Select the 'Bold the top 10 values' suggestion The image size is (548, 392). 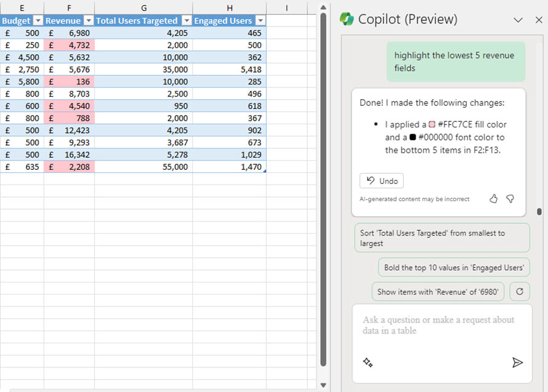pyautogui.click(x=456, y=267)
